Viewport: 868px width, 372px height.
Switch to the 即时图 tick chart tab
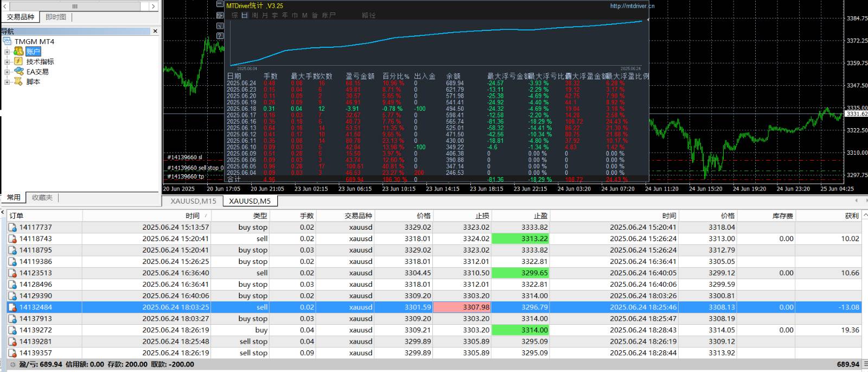tap(56, 17)
